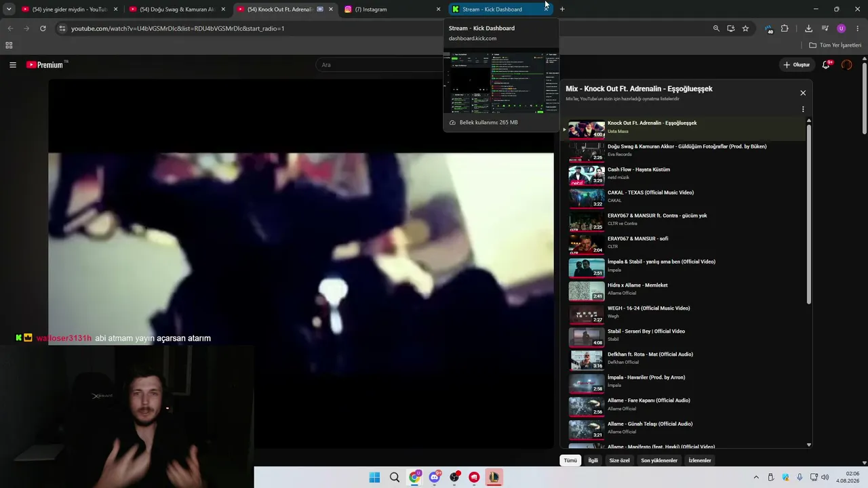The image size is (868, 488).
Task: Click the YouTube search field 'Ara'
Action: coord(380,65)
